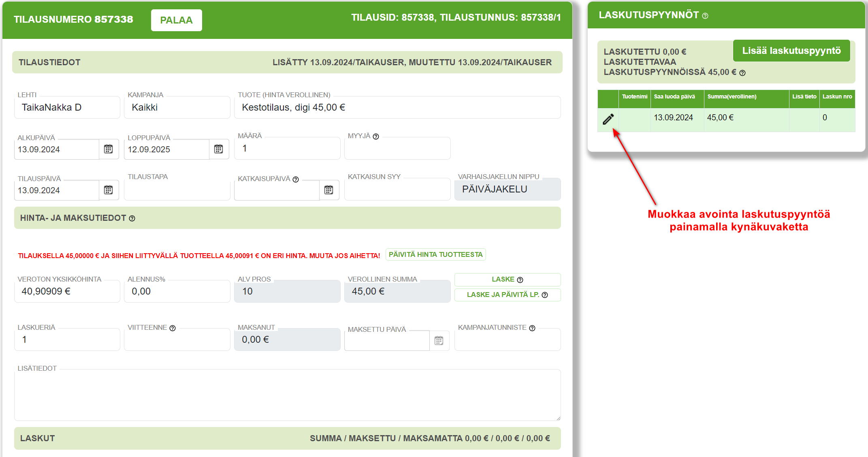
Task: Click the Alkupäivä date field
Action: (57, 149)
